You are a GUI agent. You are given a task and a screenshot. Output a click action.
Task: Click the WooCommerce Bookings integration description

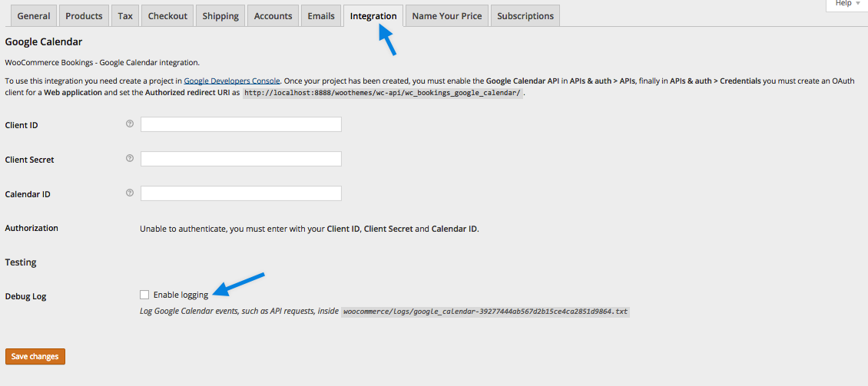click(x=102, y=62)
